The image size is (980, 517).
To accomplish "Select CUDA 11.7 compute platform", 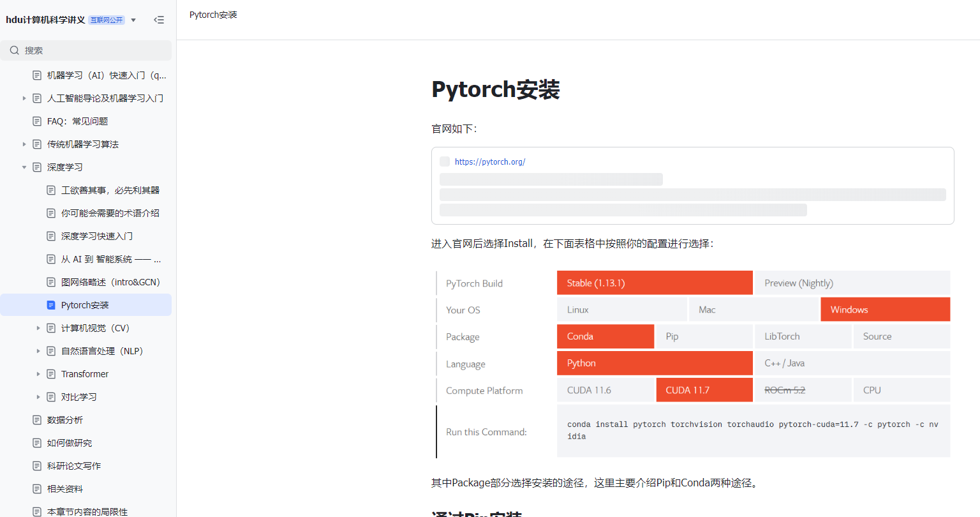I will tap(704, 390).
